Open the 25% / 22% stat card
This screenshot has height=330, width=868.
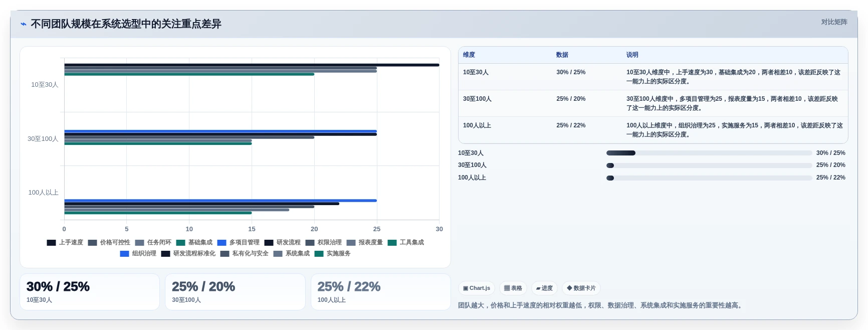click(381, 292)
